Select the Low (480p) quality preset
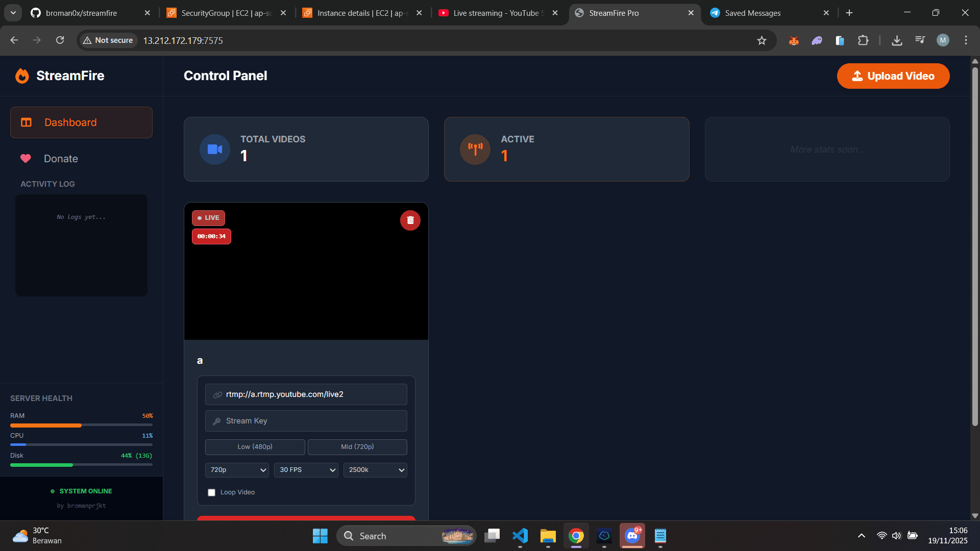Screen dimensions: 980x551 [x=255, y=447]
